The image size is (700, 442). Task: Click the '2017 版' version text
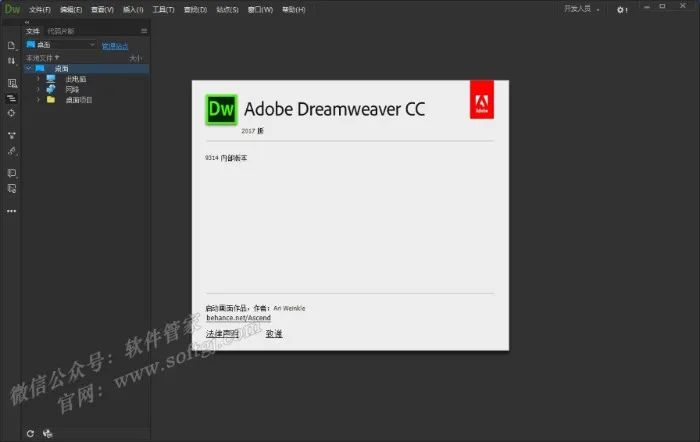click(252, 131)
